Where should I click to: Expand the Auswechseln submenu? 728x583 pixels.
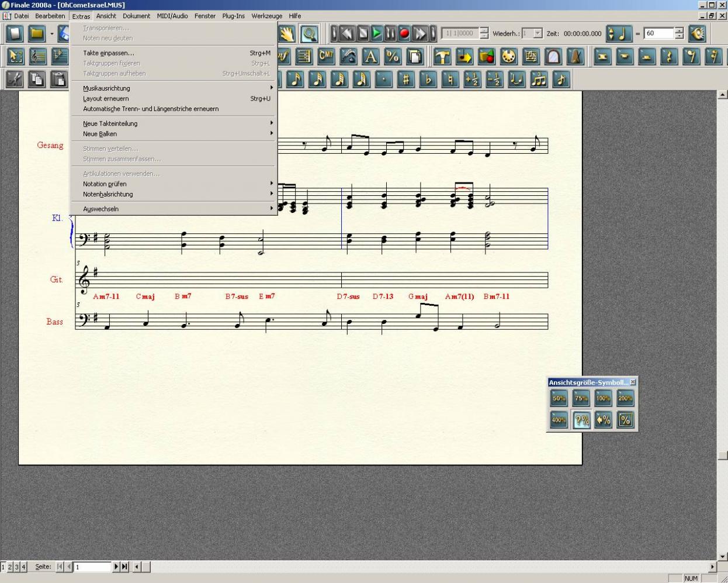click(x=174, y=209)
